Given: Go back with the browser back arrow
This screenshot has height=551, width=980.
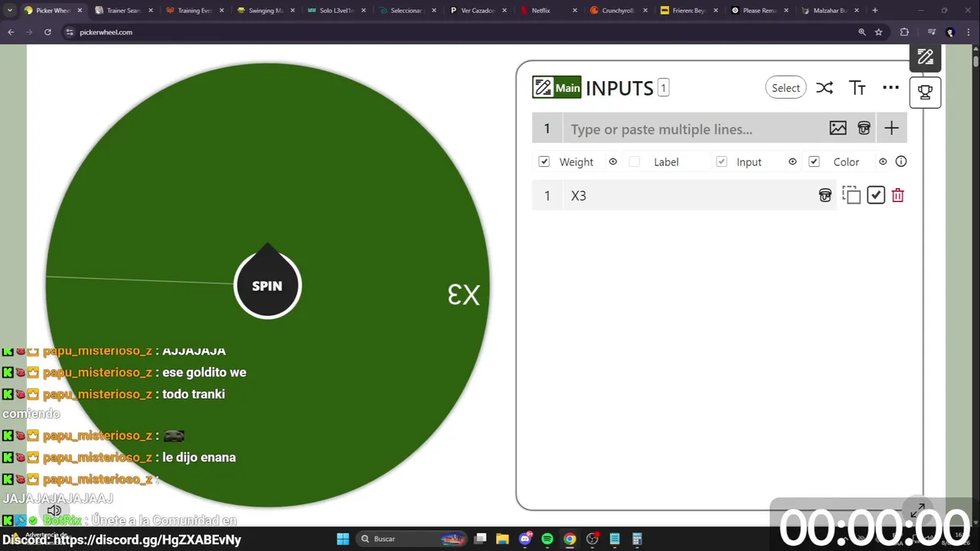Looking at the screenshot, I should coord(11,32).
